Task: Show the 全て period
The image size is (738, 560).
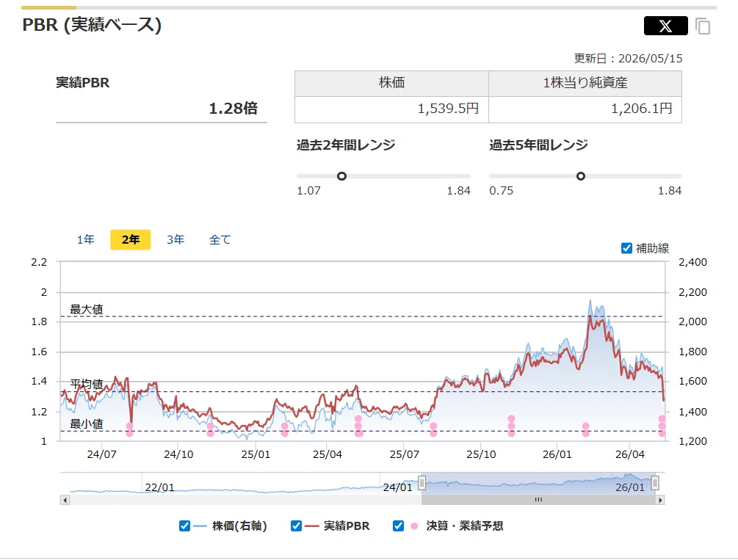Action: (220, 239)
